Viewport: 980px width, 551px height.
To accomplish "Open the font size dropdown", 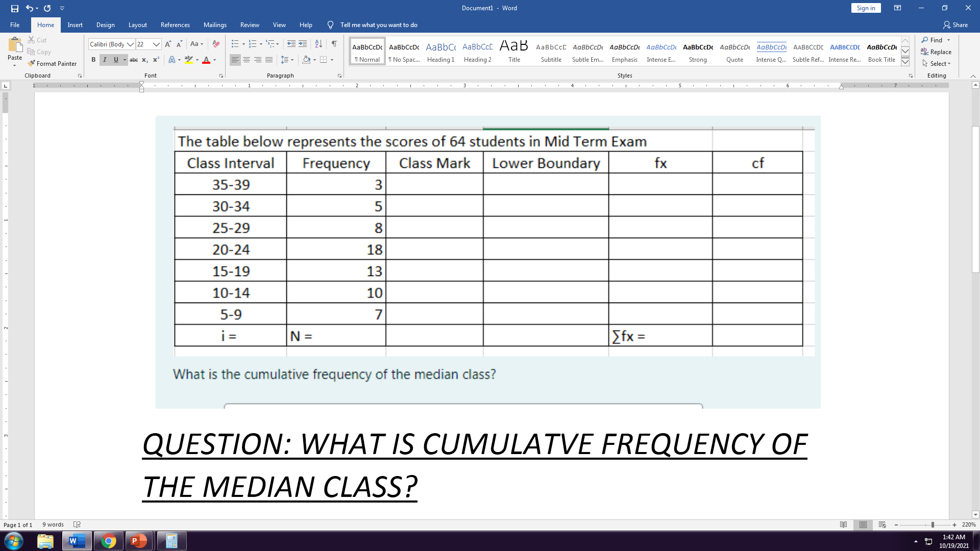I will [157, 44].
